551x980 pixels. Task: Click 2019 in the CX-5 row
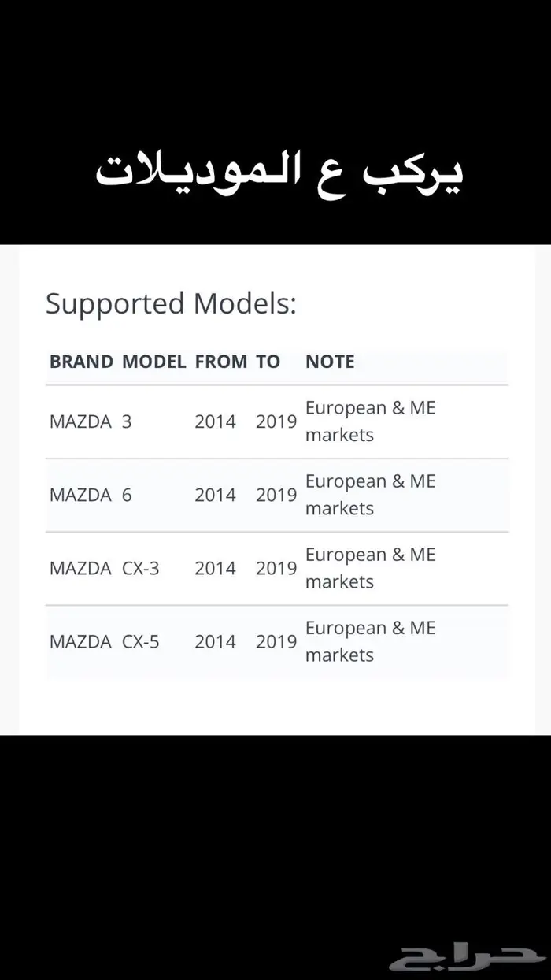pos(275,641)
